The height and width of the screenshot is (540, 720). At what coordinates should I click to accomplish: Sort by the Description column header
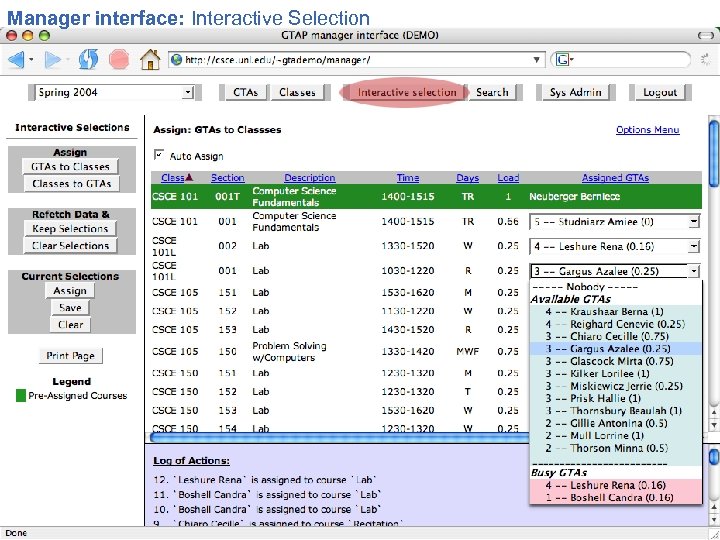click(x=309, y=178)
